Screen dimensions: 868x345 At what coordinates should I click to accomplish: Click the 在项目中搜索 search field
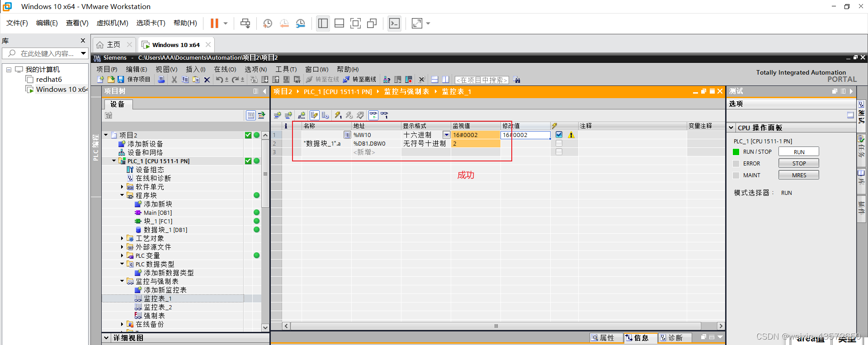tap(481, 80)
